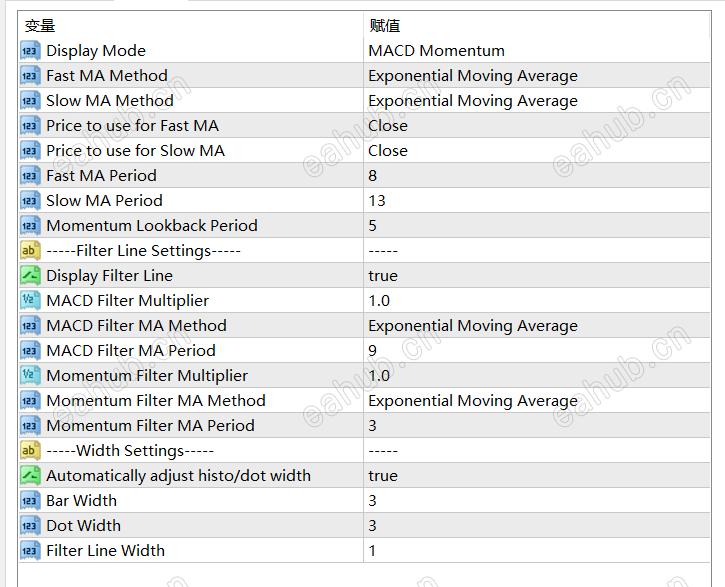
Task: Click the icon beside Momentum Filter Multiplier
Action: click(x=29, y=376)
